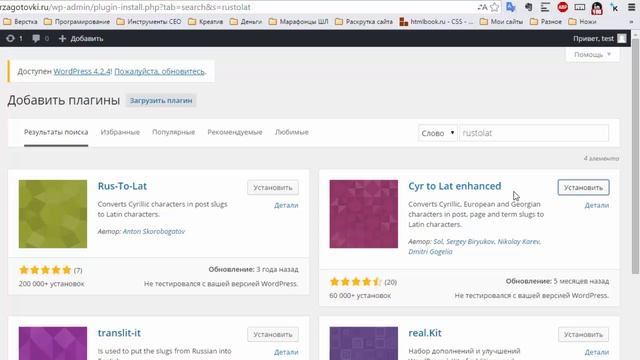Open the Слово search type dropdown
This screenshot has width=640, height=360.
tap(438, 133)
